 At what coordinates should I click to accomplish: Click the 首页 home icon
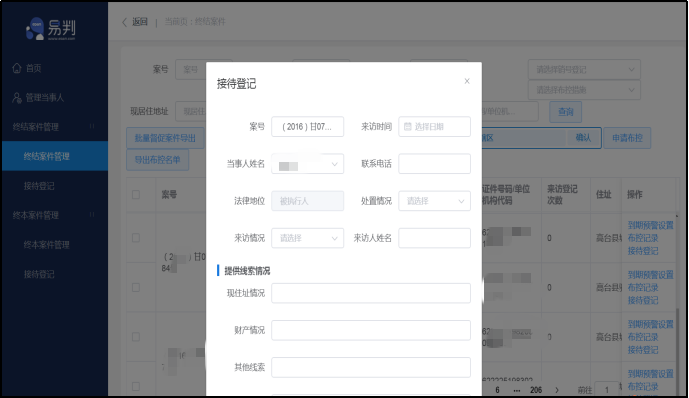coord(17,68)
